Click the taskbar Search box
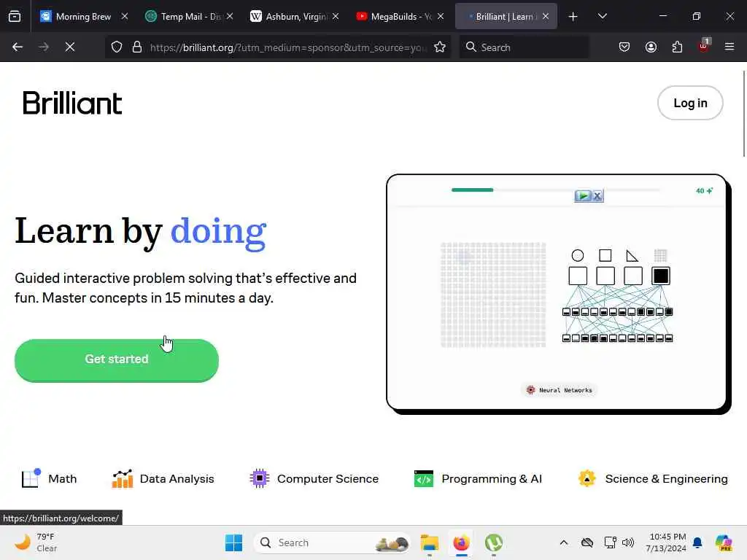 [332, 542]
